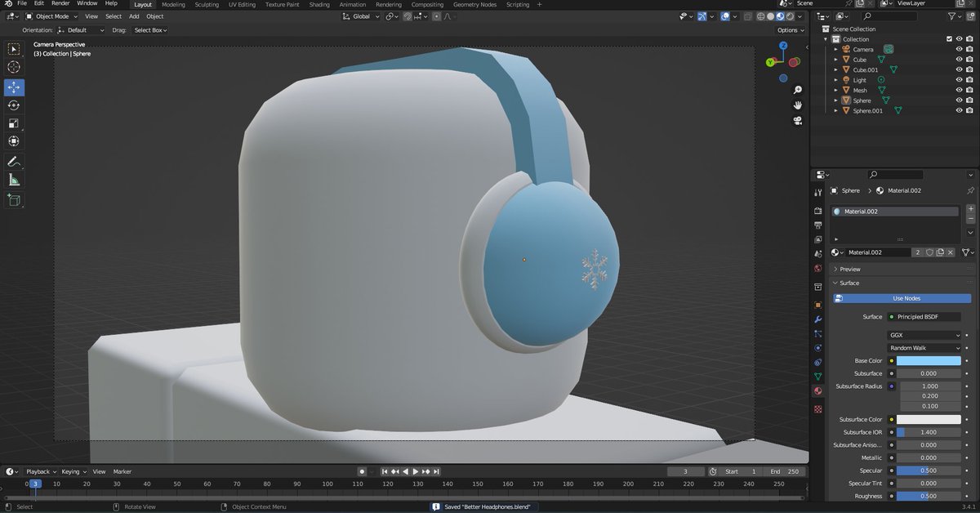Open the Shading workspace tab

coord(319,4)
